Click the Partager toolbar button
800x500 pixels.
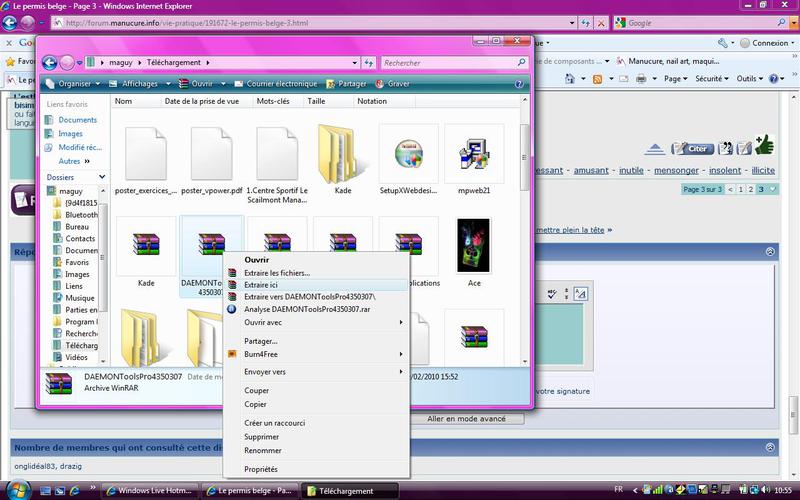click(x=346, y=84)
